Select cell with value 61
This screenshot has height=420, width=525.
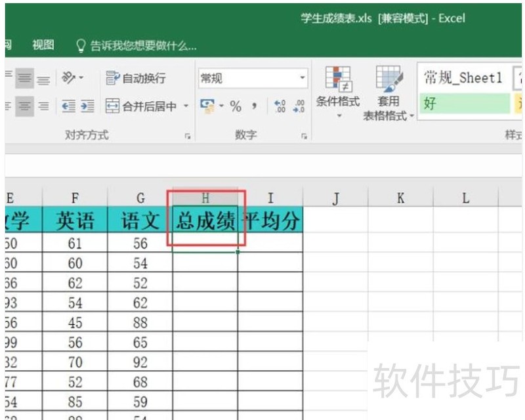[x=75, y=243]
